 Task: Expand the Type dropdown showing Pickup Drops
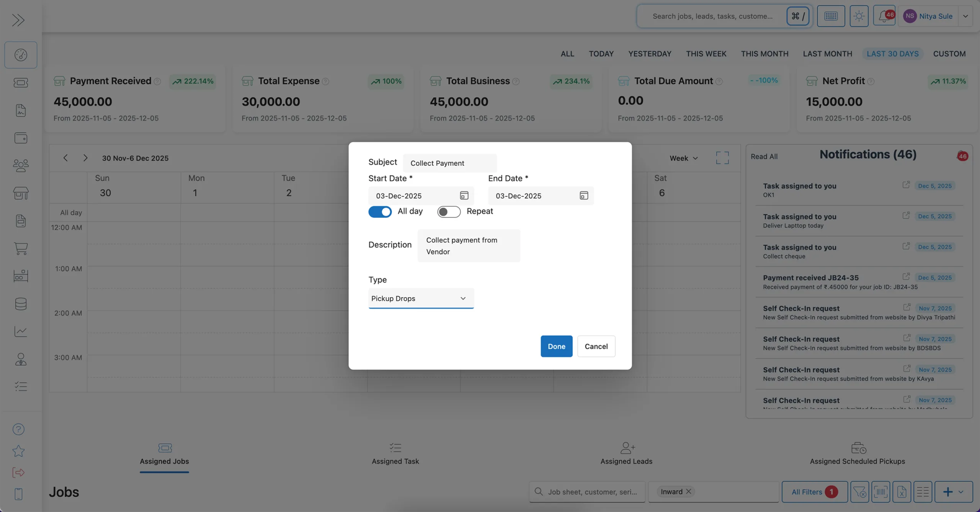coord(421,298)
